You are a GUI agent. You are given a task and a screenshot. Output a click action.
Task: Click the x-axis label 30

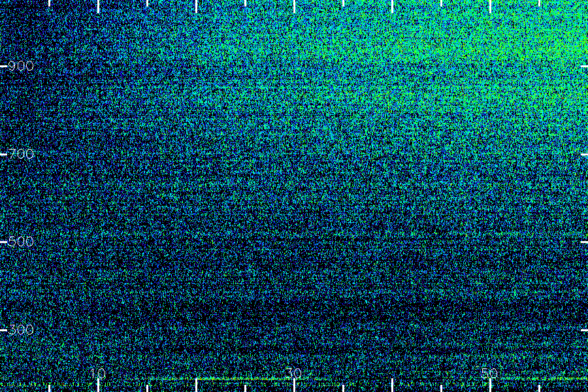click(293, 373)
